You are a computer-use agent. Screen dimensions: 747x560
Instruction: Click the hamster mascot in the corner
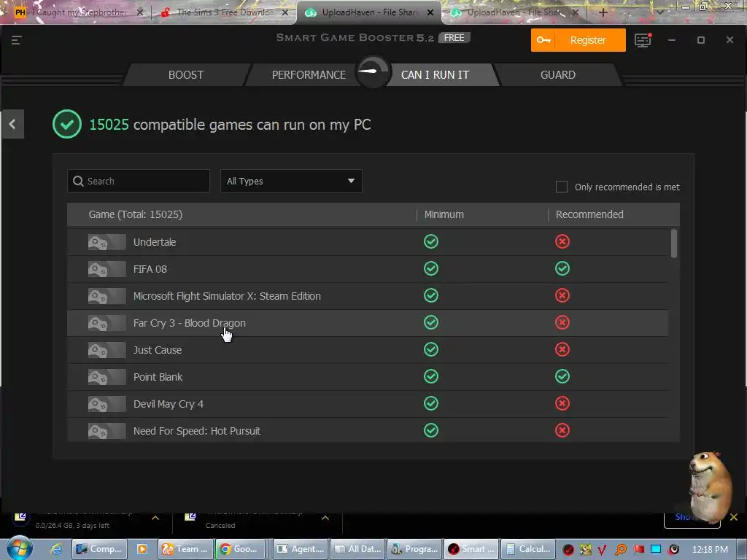[x=710, y=486]
